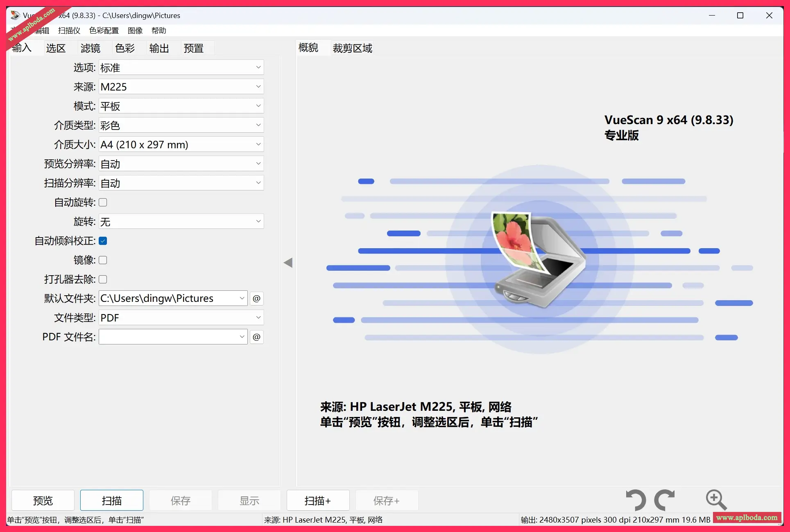Click the 扫描+ button
Image resolution: width=790 pixels, height=532 pixels.
pyautogui.click(x=318, y=500)
